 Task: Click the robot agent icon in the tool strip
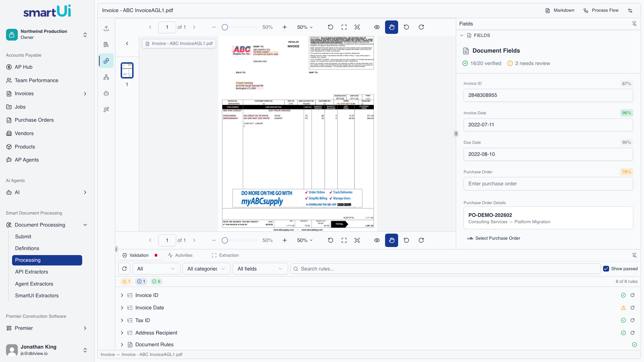point(106,93)
